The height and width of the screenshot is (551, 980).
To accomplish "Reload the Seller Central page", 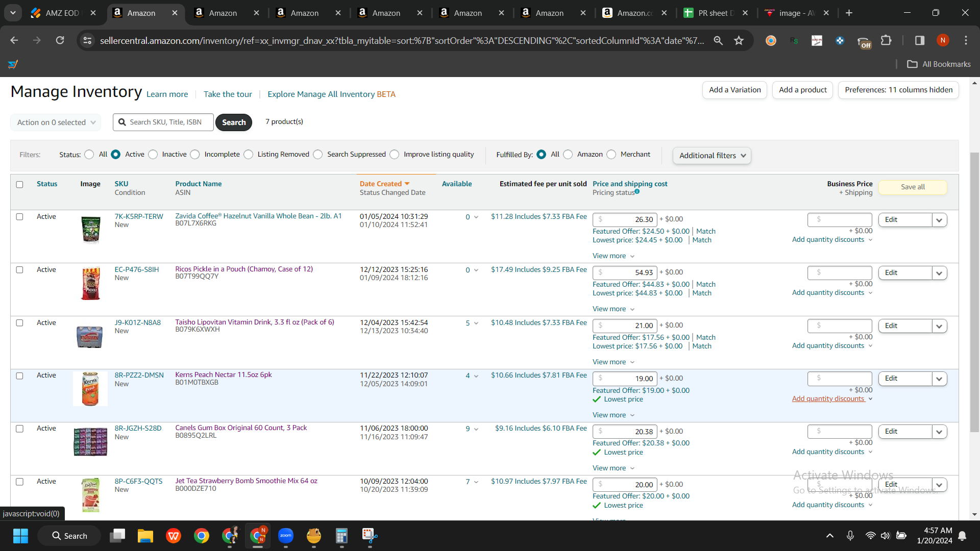I will point(60,40).
